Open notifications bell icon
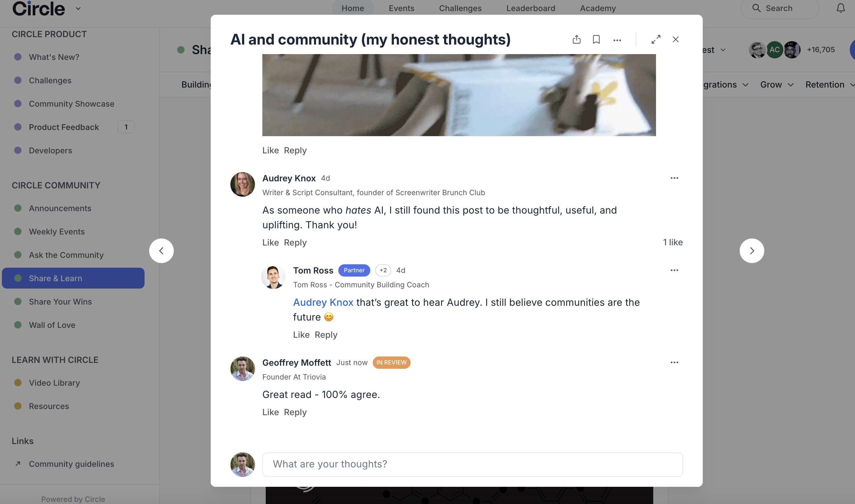This screenshot has height=504, width=855. point(840,8)
